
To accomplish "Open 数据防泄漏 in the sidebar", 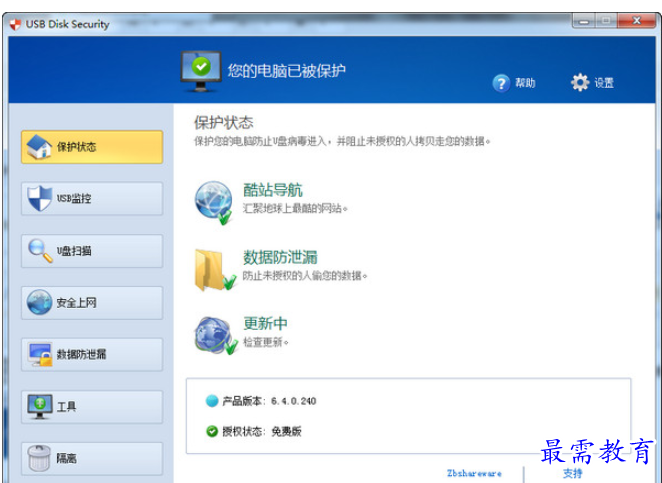I will [x=92, y=355].
